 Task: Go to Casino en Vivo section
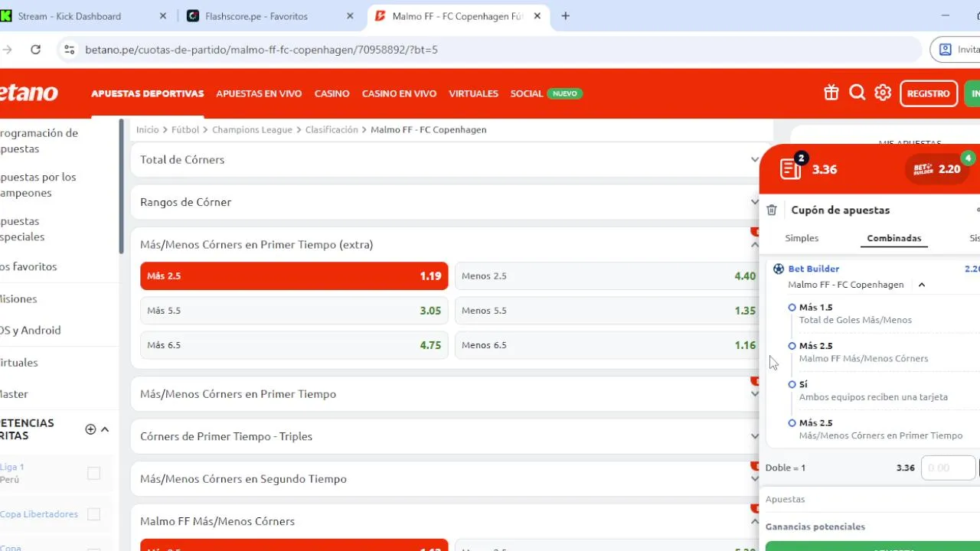[399, 93]
